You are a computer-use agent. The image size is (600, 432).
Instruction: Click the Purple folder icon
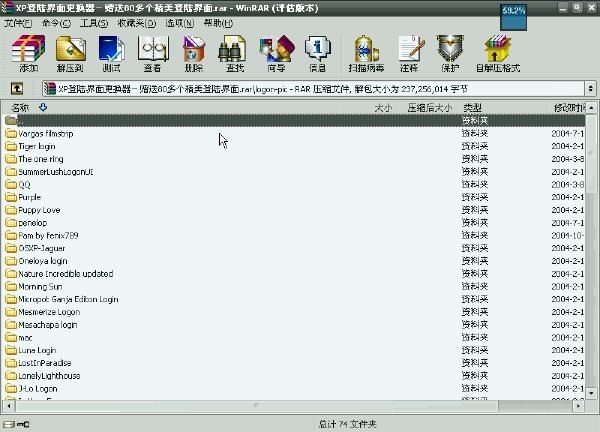pos(11,197)
